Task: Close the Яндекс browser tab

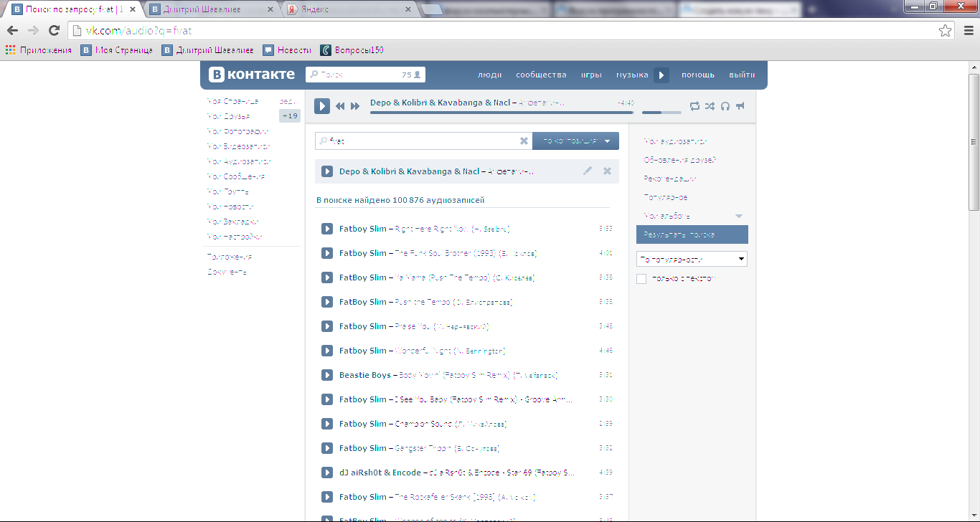Action: [408, 10]
